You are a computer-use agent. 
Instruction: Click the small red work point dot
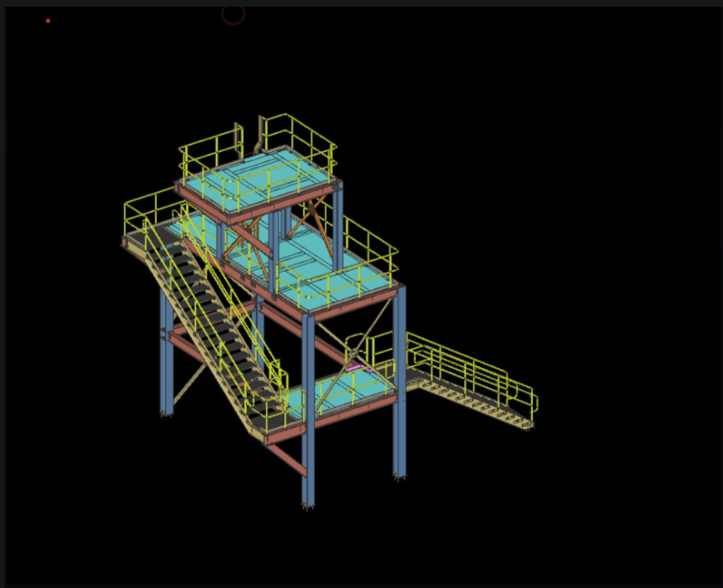coord(47,21)
